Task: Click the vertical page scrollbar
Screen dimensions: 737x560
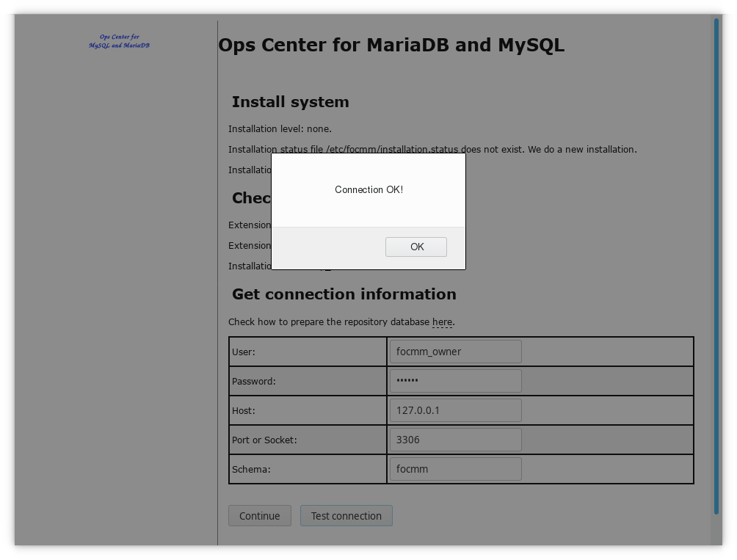Action: (716, 266)
